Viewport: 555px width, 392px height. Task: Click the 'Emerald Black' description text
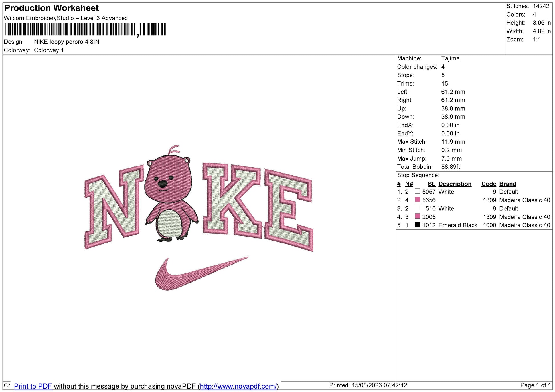click(458, 225)
